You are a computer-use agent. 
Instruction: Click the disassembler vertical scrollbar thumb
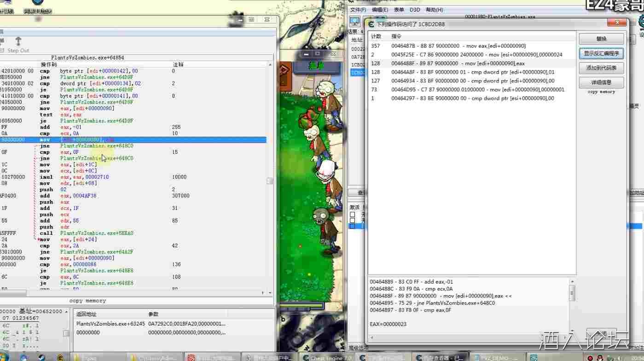[x=270, y=181]
